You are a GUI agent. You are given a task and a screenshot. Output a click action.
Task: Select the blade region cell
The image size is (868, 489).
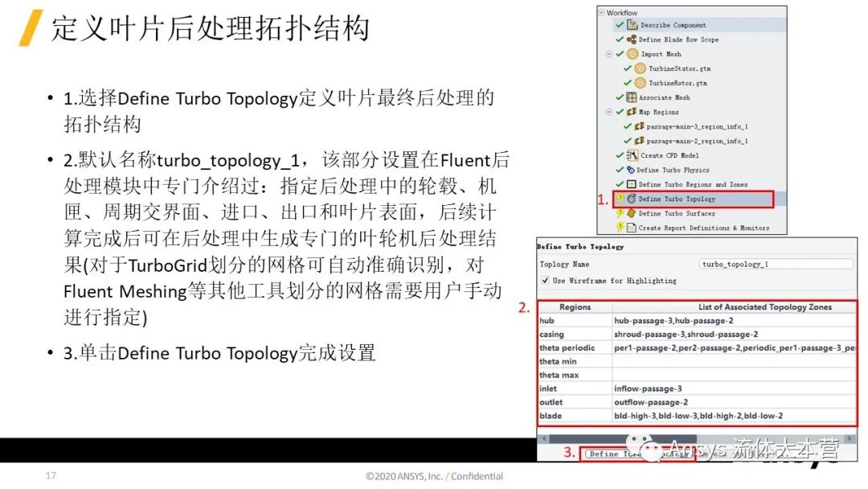pos(575,416)
